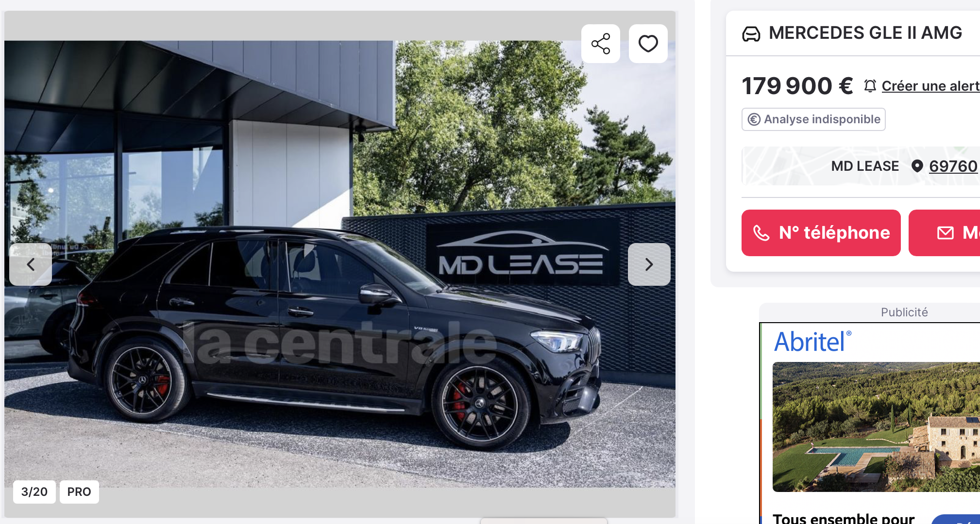The image size is (980, 524).
Task: Click the main Mercedes GLE photo
Action: (340, 264)
